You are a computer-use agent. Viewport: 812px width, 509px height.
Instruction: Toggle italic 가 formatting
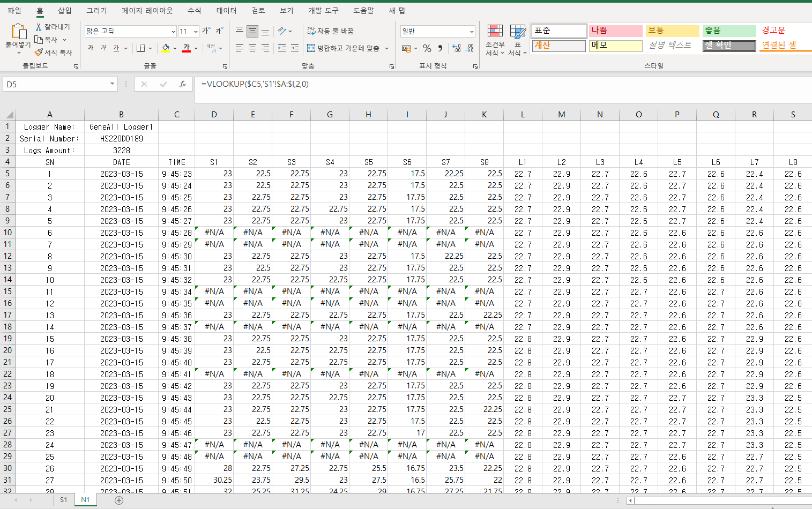click(x=103, y=48)
